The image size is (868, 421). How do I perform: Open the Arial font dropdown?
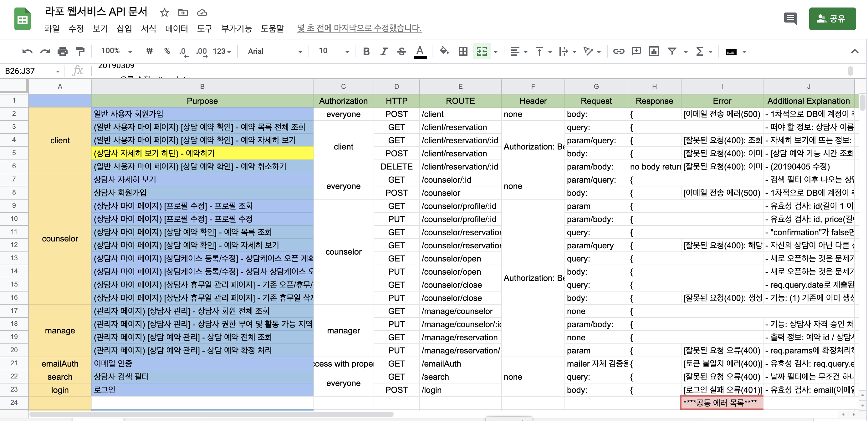tap(275, 51)
